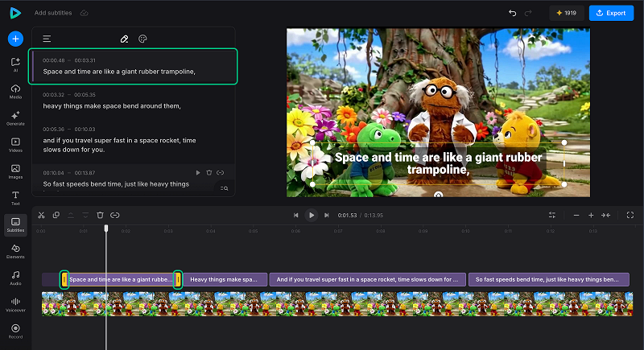644x350 pixels.
Task: Open the 1919 credits button
Action: click(x=567, y=13)
